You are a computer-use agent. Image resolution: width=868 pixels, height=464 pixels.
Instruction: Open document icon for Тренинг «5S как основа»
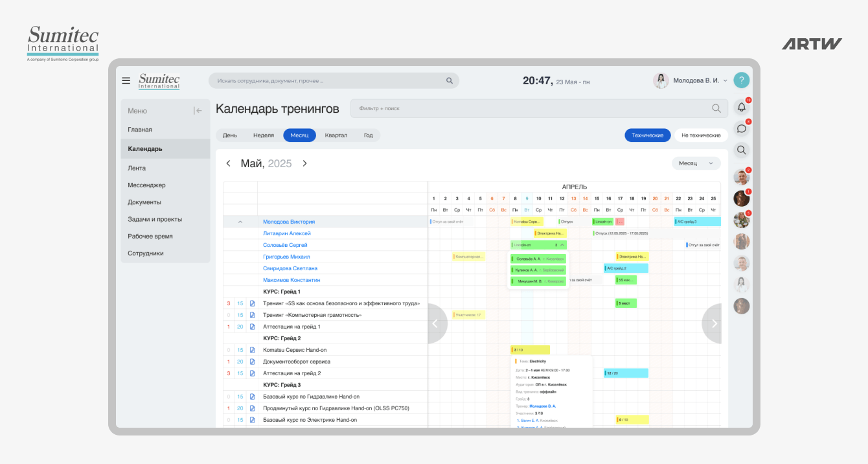(x=253, y=303)
